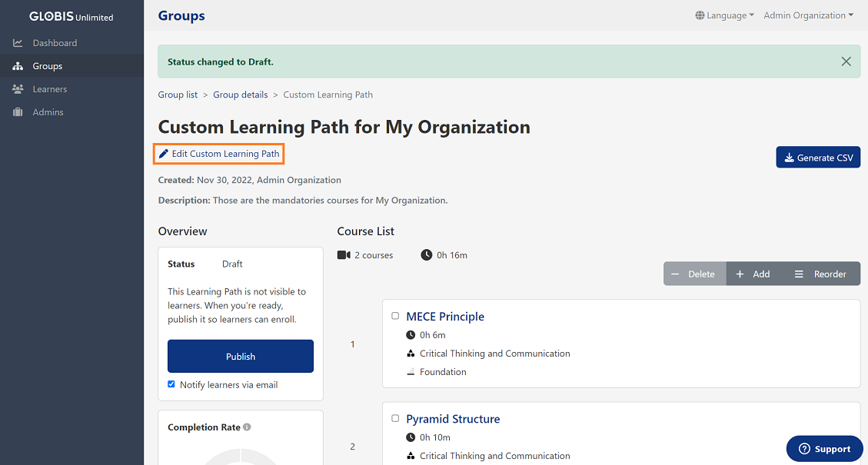Viewport: 868px width, 465px height.
Task: Select the MECE Principle course checkbox
Action: tap(395, 316)
